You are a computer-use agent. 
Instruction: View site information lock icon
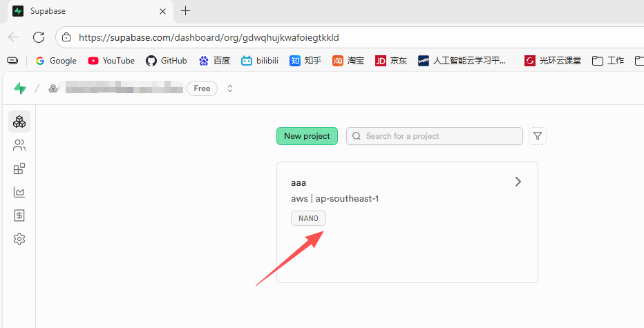tap(66, 37)
